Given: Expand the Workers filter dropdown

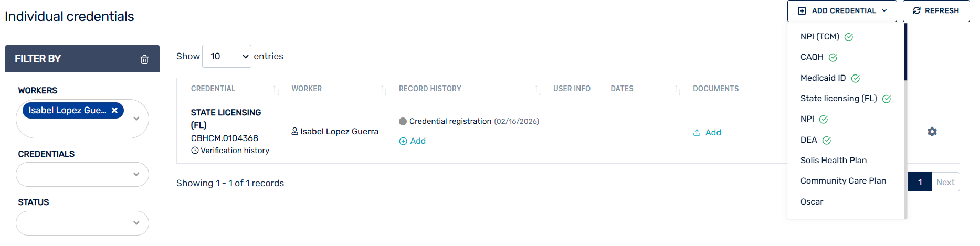Looking at the screenshot, I should pos(136,119).
